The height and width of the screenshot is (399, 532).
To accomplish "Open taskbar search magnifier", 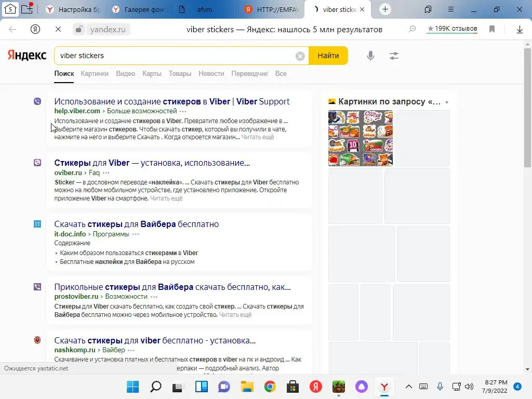I will pos(156,387).
